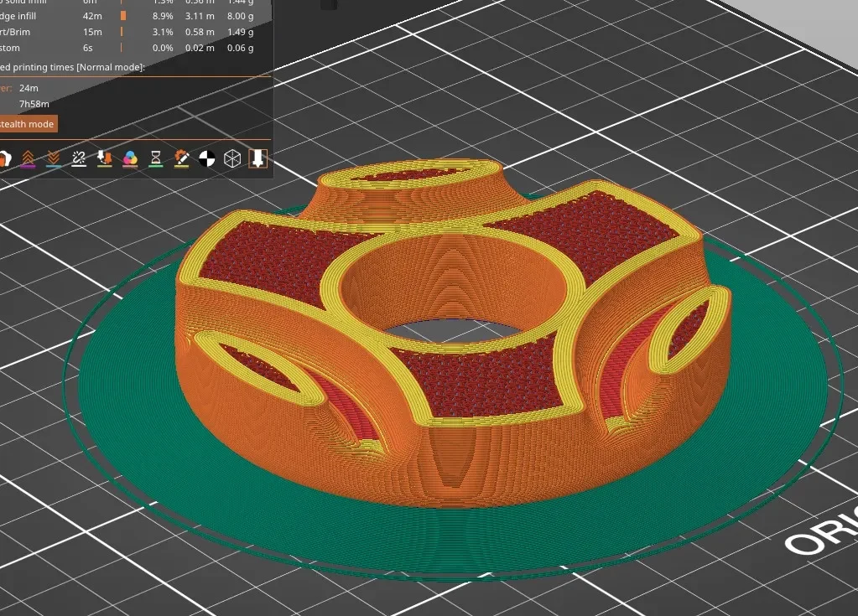858x616 pixels.
Task: Click the Skirt/Brim row percentage bar
Action: point(122,32)
